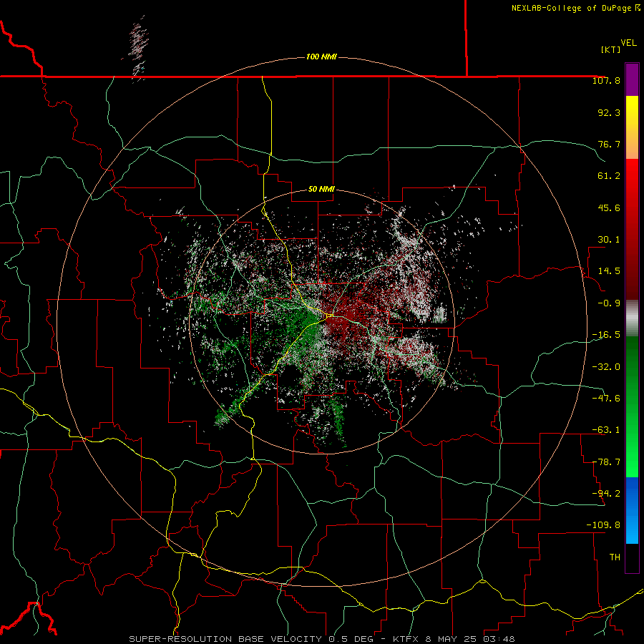Click the 14.5 velocity scale value

click(x=609, y=271)
